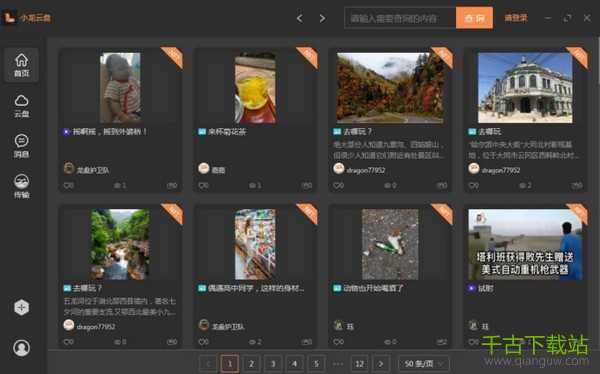
Task: Like the 动物也开始喝酒了 post
Action: click(x=338, y=342)
